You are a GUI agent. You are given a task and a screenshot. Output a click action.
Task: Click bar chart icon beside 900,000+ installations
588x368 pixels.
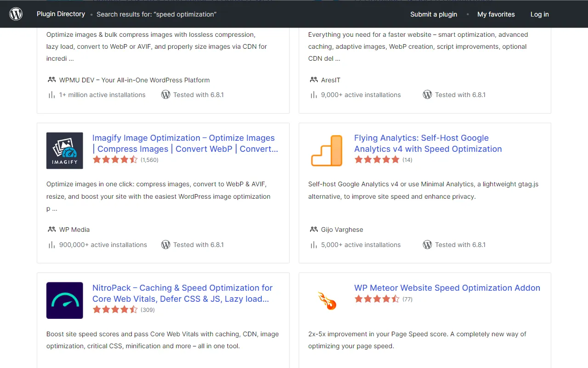pos(51,245)
